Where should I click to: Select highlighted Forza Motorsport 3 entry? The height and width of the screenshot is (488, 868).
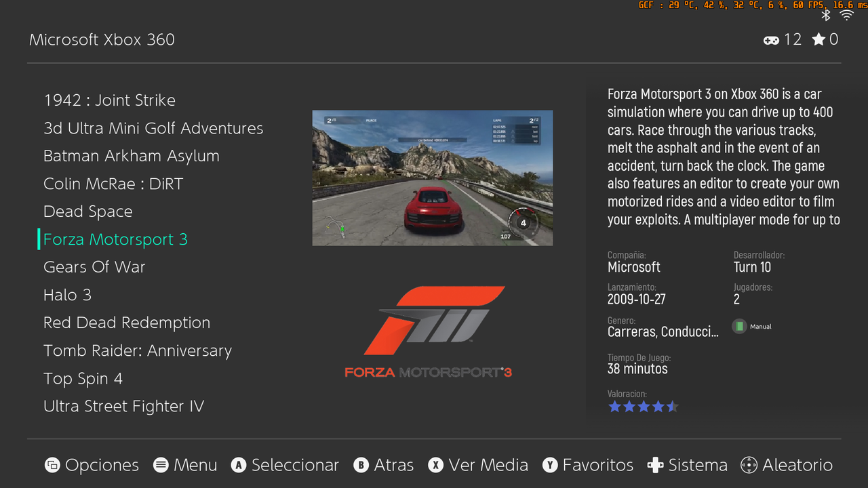point(115,239)
